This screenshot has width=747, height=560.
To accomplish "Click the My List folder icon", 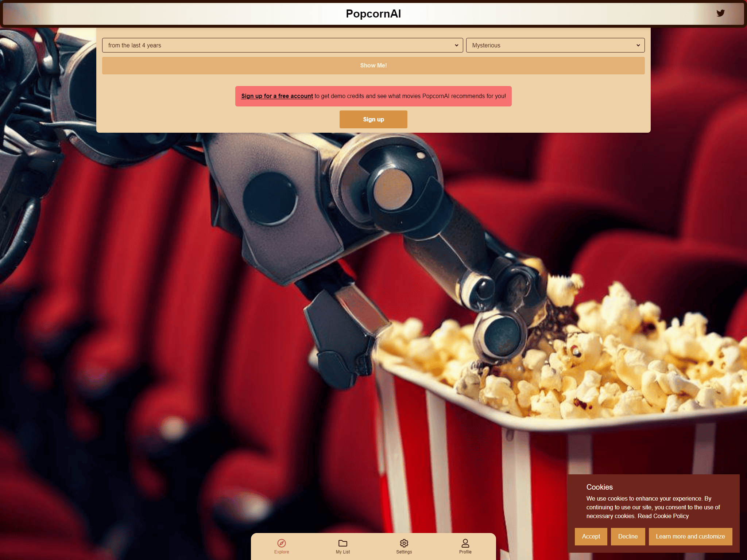I will click(x=342, y=542).
